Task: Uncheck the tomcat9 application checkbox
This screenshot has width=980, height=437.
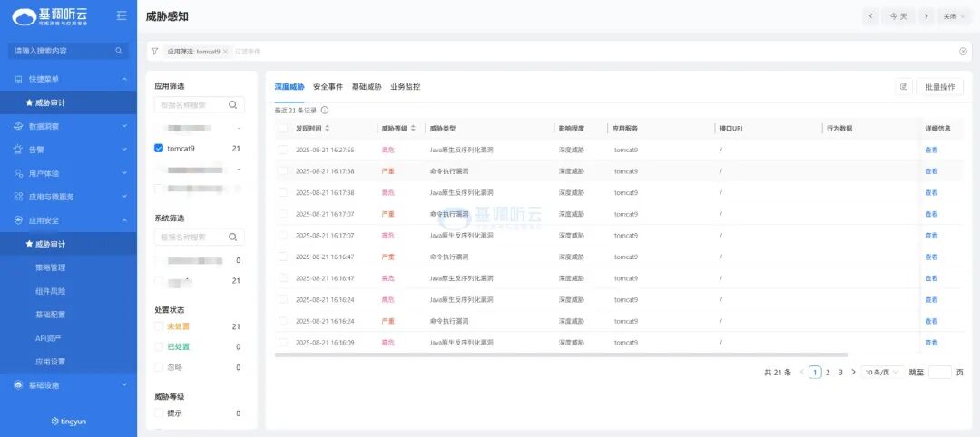Action: click(160, 149)
